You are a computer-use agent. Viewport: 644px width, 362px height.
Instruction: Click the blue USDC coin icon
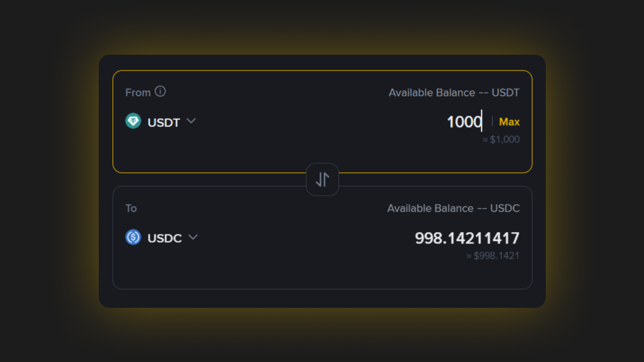click(x=133, y=237)
